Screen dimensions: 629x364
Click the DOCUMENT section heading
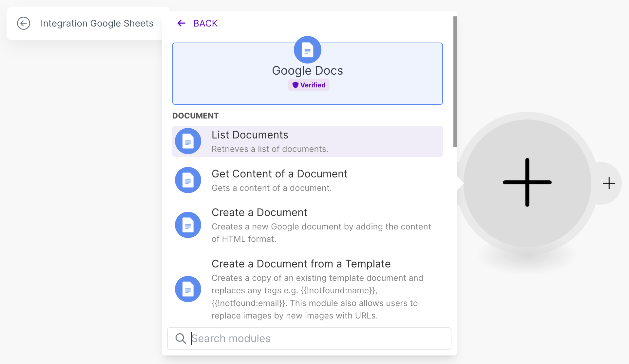pyautogui.click(x=195, y=116)
